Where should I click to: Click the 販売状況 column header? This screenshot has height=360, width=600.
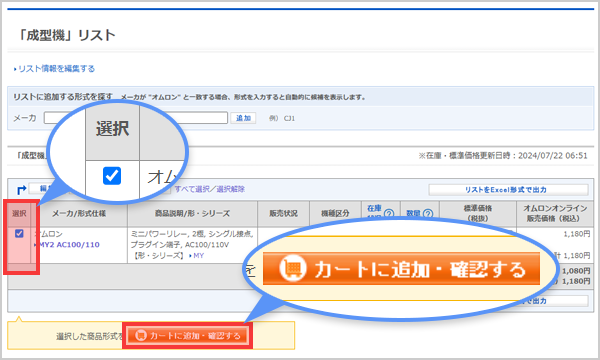tap(284, 213)
